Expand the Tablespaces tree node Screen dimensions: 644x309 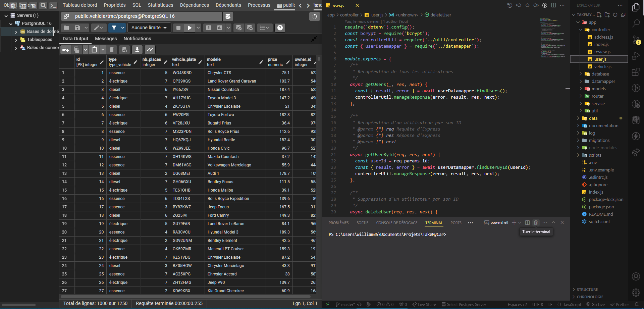(16, 40)
